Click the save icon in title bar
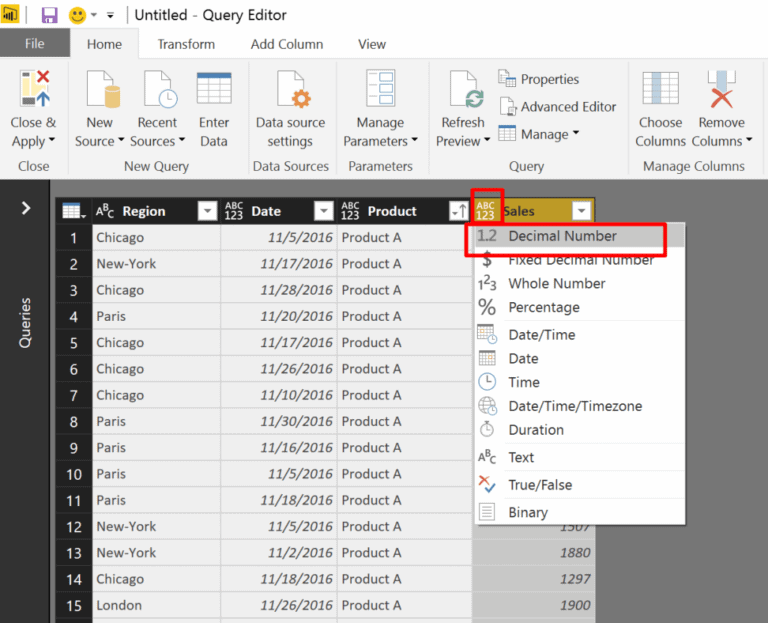The image size is (768, 623). 49,15
